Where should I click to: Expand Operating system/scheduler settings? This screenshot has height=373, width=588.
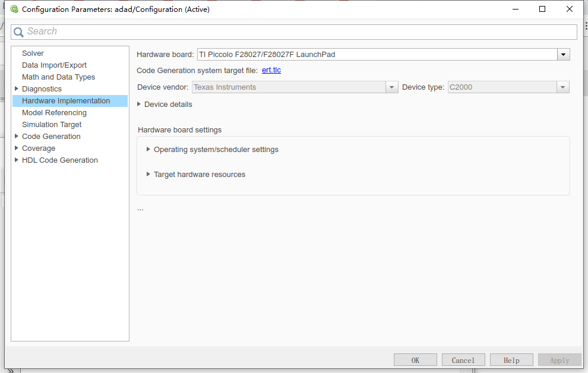click(148, 149)
